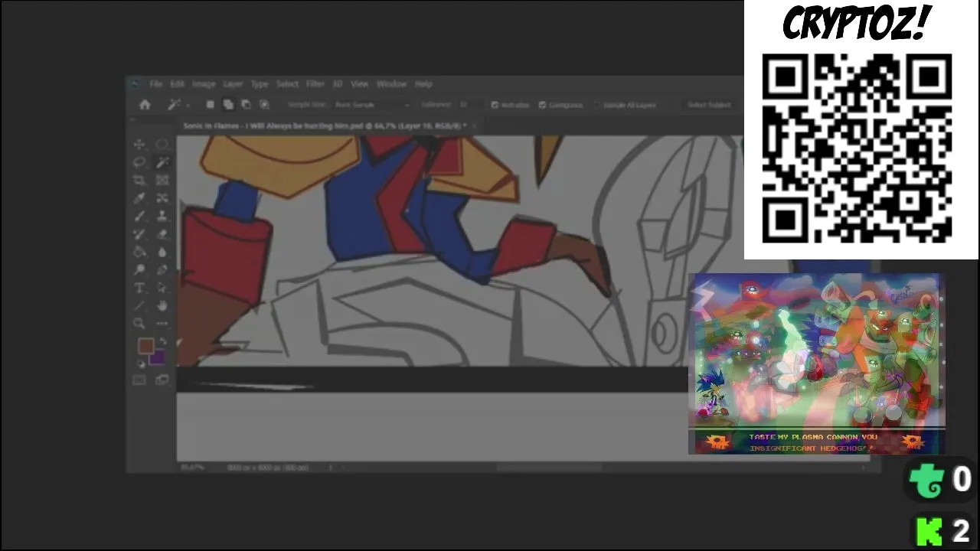Select the Path Selection tool
Screen dimensions: 980x551
click(x=162, y=288)
